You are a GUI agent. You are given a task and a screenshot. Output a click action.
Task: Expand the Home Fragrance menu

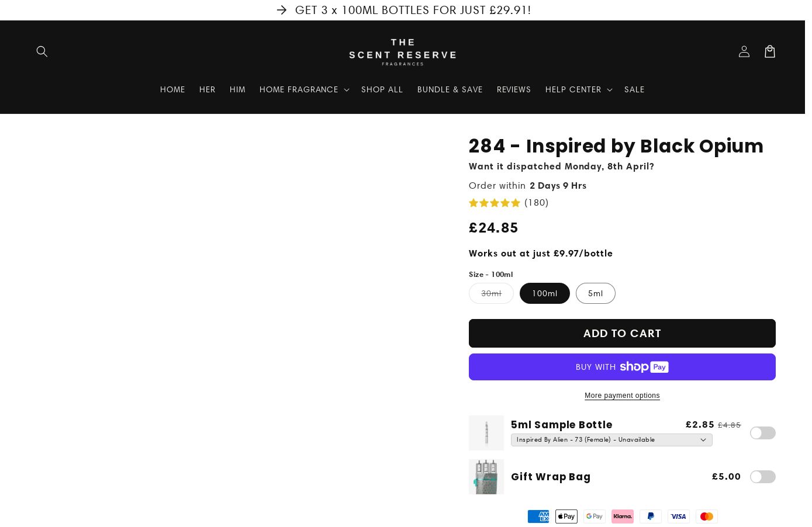[x=304, y=89]
